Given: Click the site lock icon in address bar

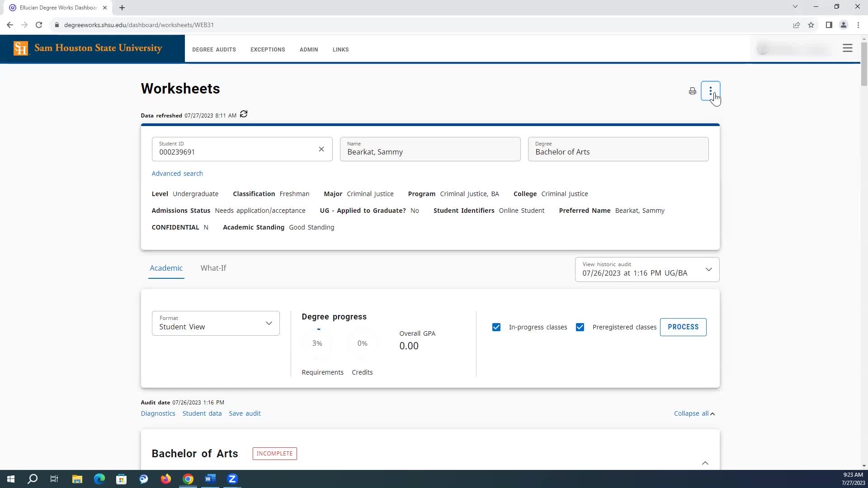Looking at the screenshot, I should pos(57,25).
